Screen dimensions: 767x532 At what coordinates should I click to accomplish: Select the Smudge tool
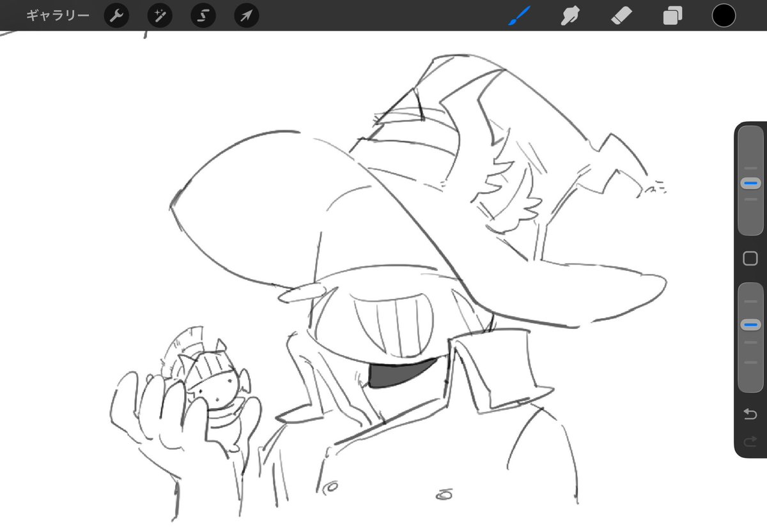click(x=569, y=15)
